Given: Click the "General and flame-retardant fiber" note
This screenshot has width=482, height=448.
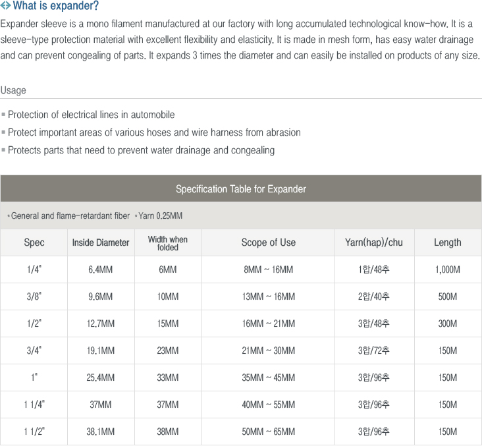Looking at the screenshot, I should (x=70, y=216).
